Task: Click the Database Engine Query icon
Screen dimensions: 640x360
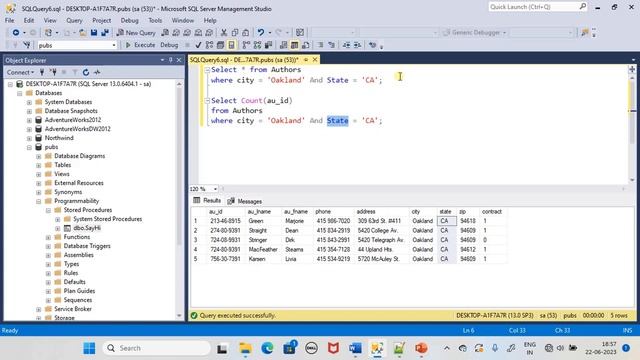Action: (x=165, y=32)
